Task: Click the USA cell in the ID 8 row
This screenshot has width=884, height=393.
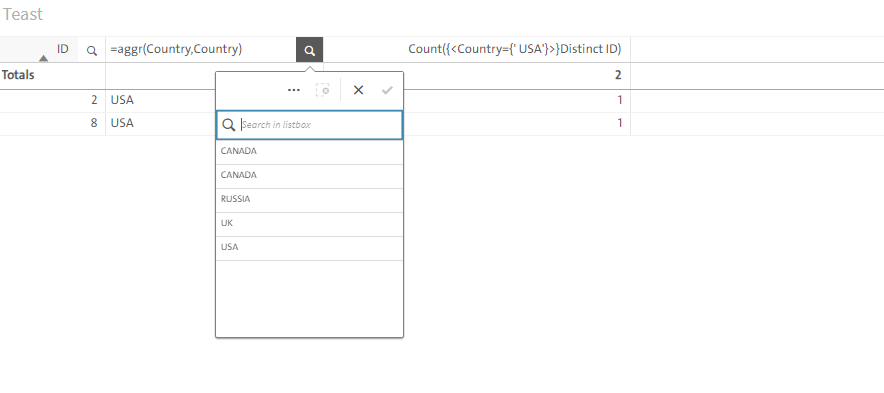Action: 122,123
